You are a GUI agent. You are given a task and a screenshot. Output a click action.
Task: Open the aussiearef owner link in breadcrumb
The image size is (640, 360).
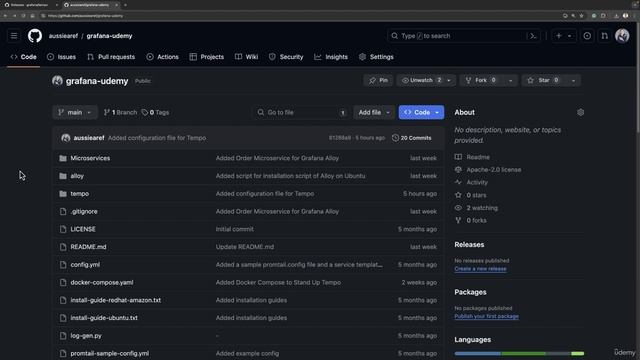(x=63, y=36)
